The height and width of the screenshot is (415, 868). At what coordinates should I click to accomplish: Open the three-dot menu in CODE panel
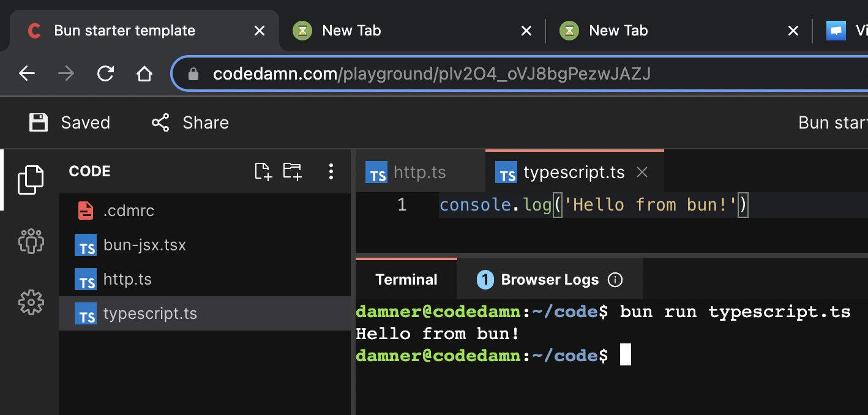tap(331, 171)
